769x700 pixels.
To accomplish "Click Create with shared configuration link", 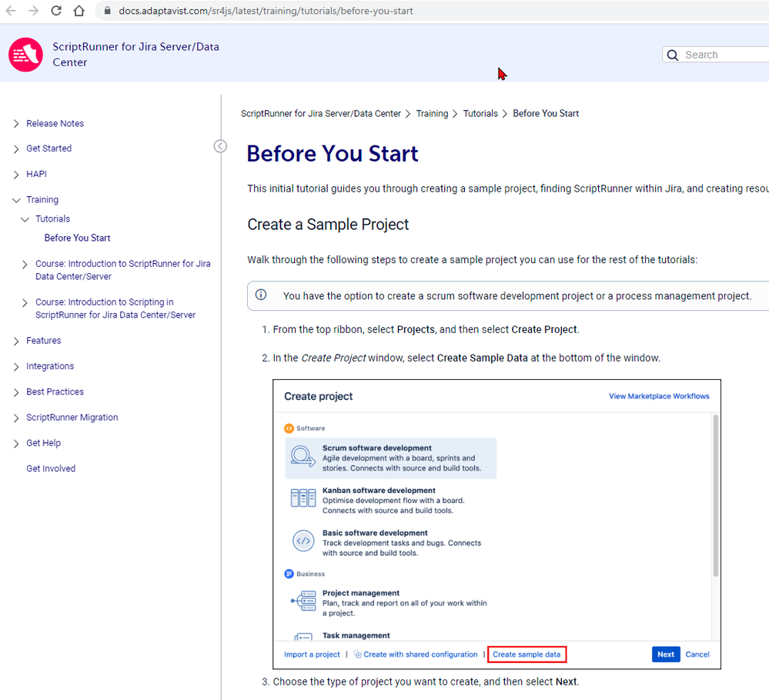I will (x=420, y=655).
